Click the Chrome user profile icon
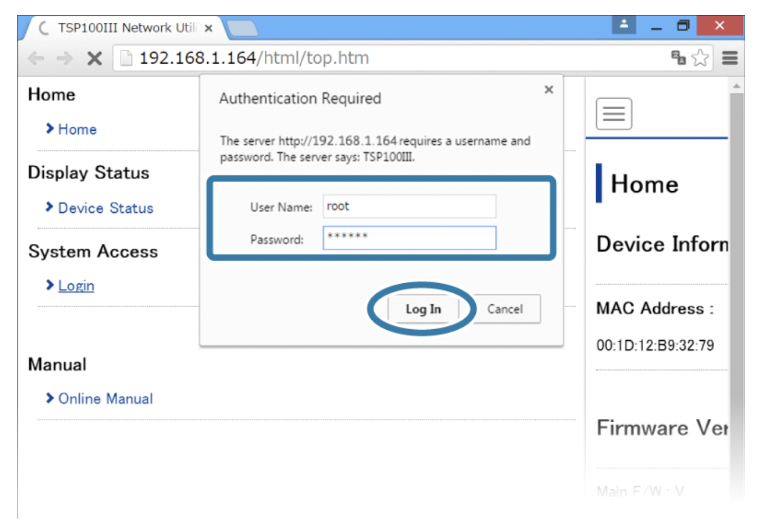Image resolution: width=759 pixels, height=532 pixels. point(623,25)
